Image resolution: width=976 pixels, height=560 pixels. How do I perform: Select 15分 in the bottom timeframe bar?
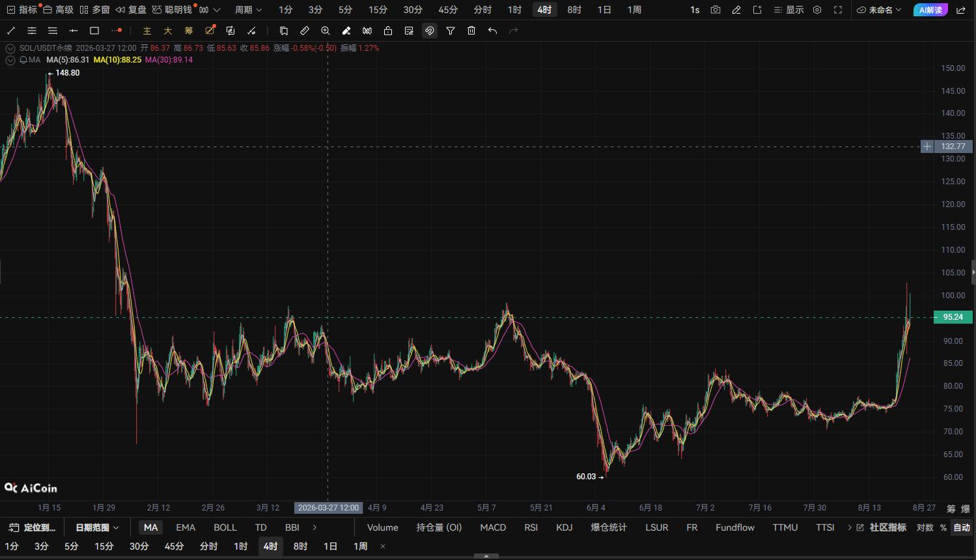click(x=104, y=546)
